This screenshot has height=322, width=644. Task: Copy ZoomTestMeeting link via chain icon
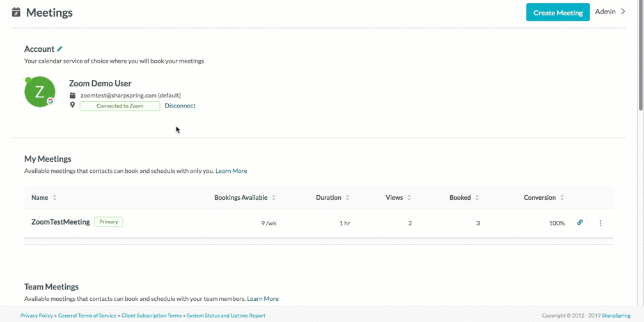[x=580, y=223]
